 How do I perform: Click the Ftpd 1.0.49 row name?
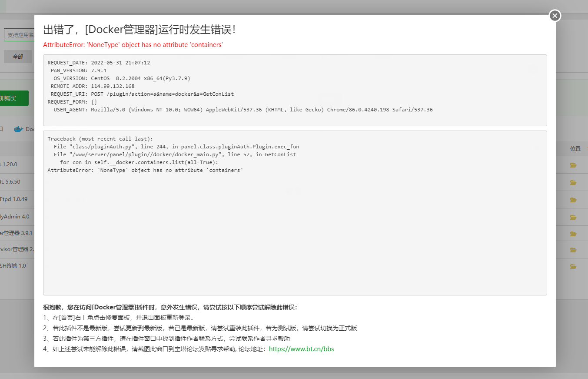tap(14, 199)
